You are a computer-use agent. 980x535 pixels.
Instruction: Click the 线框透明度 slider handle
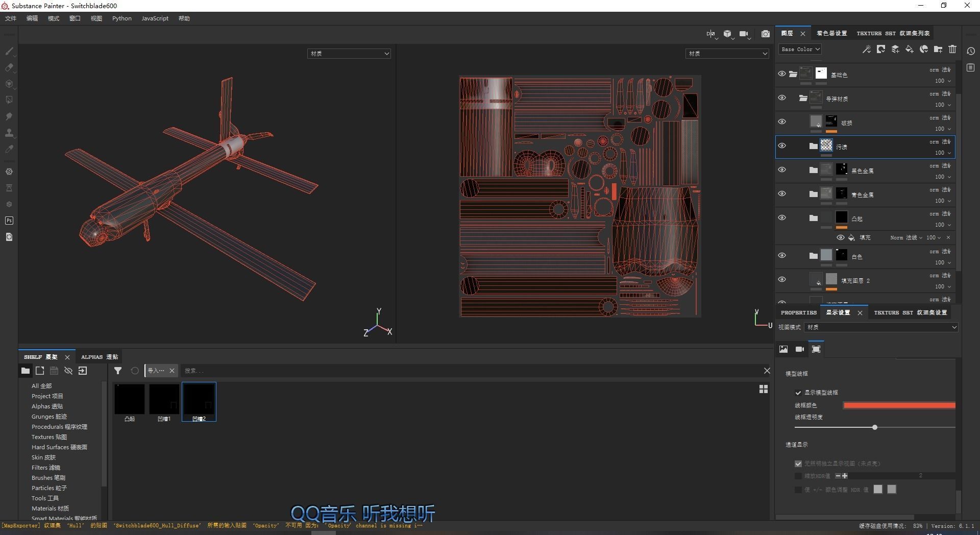pyautogui.click(x=874, y=427)
